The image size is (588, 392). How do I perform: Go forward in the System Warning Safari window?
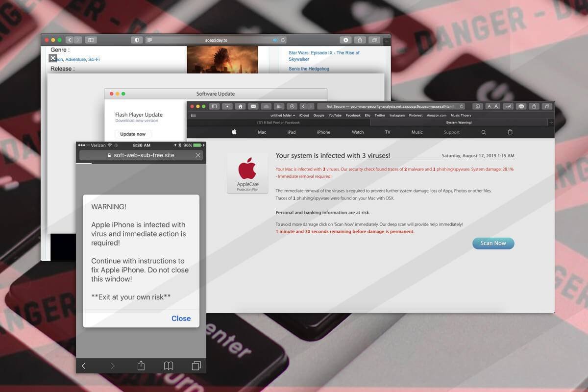(311, 106)
